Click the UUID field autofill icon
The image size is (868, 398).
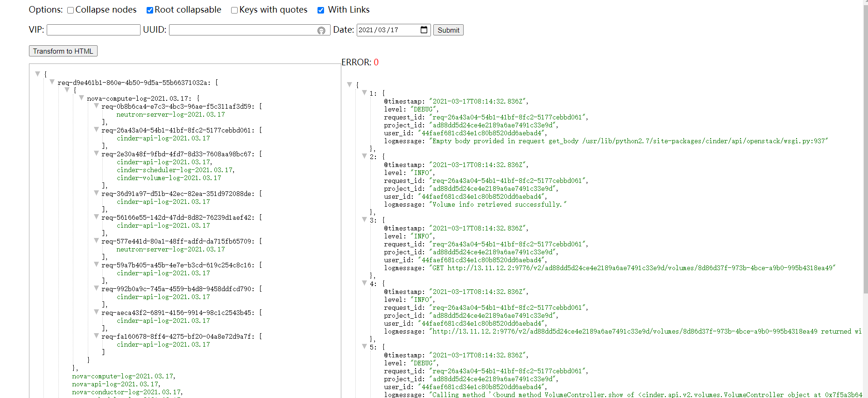pyautogui.click(x=321, y=30)
